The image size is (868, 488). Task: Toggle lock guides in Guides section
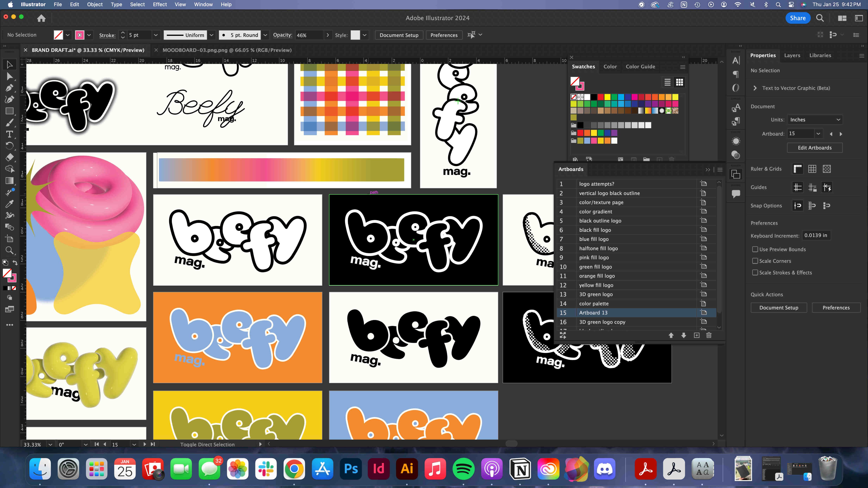tap(812, 187)
